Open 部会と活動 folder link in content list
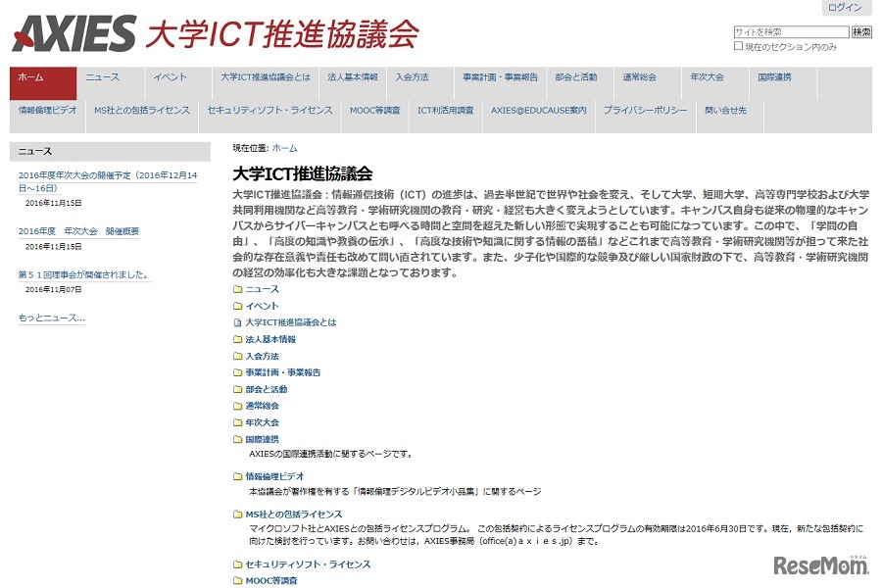Image resolution: width=882 pixels, height=588 pixels. pos(267,389)
